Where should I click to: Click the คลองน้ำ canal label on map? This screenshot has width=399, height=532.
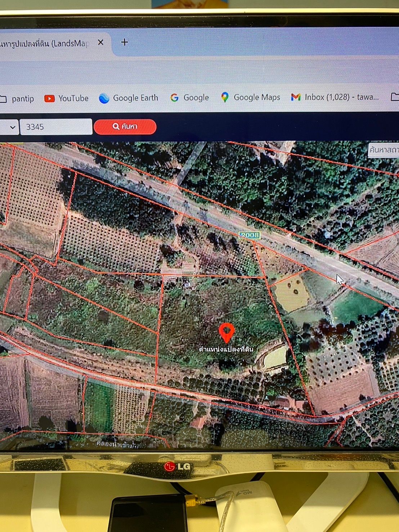[117, 444]
